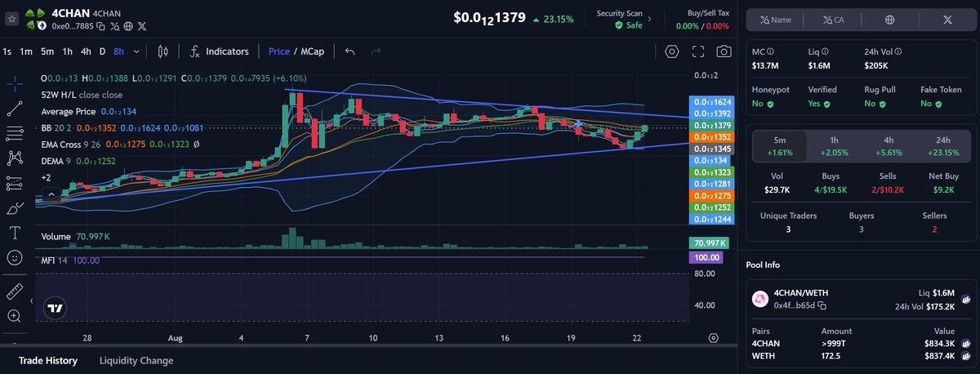Image resolution: width=980 pixels, height=374 pixels.
Task: Select the horizontal lines Fibonacci tool
Action: tap(15, 132)
